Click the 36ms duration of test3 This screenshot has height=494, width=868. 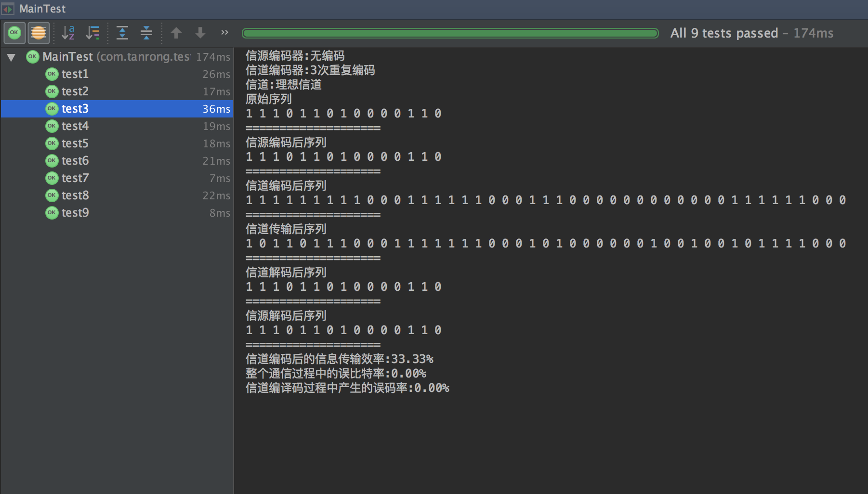coord(216,109)
